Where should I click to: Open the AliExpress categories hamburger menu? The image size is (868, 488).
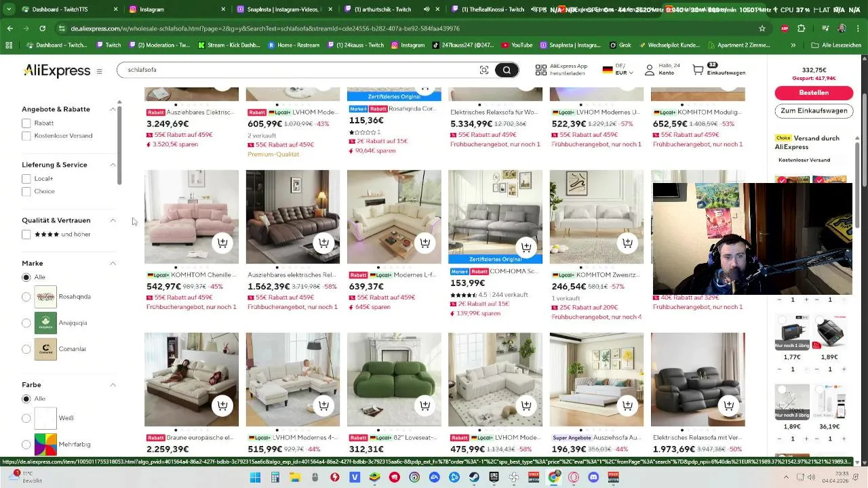pyautogui.click(x=99, y=71)
